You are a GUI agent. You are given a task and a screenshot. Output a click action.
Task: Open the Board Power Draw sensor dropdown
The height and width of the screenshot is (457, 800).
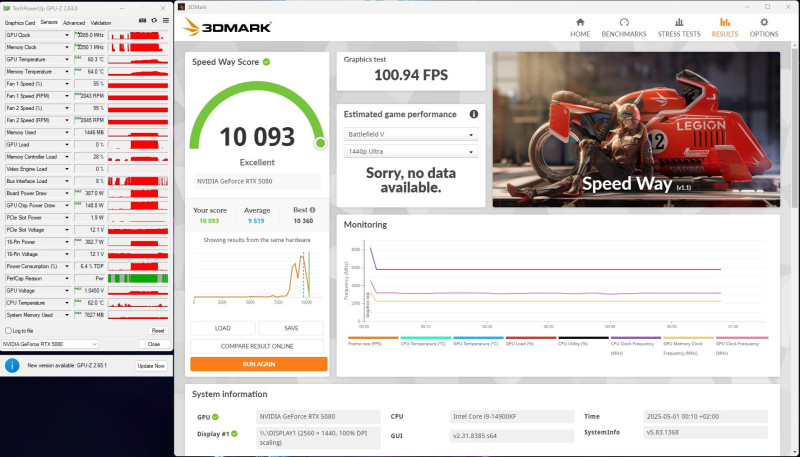(x=66, y=193)
